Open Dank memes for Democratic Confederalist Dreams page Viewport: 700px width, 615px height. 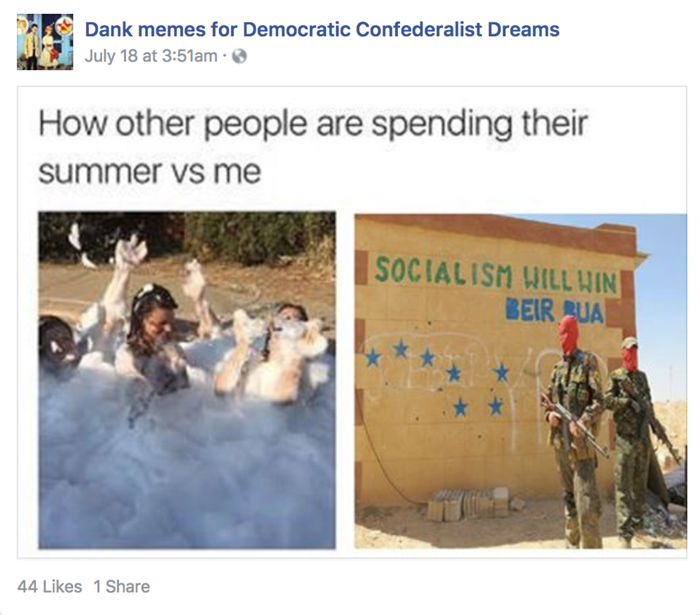click(322, 30)
